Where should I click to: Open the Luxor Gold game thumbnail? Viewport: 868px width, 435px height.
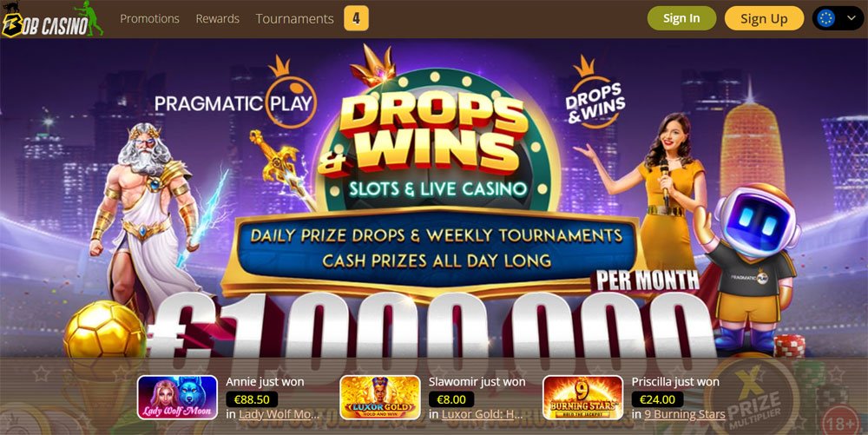pyautogui.click(x=380, y=398)
